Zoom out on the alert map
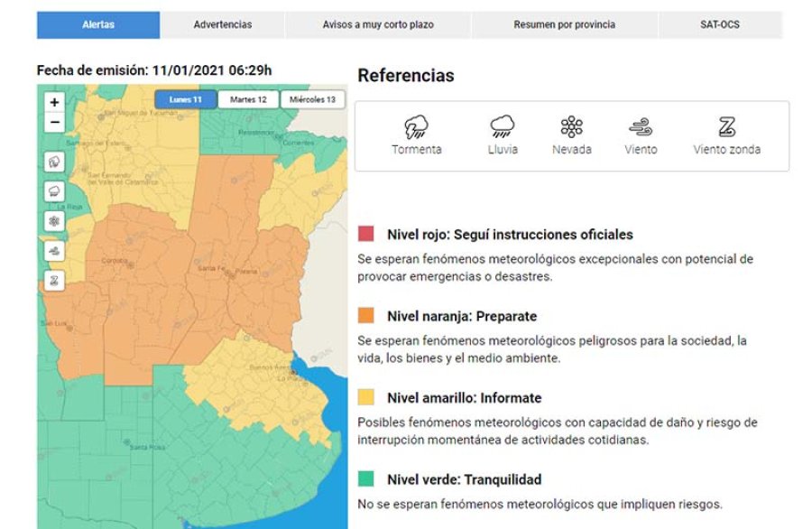812x529 pixels. pos(54,123)
